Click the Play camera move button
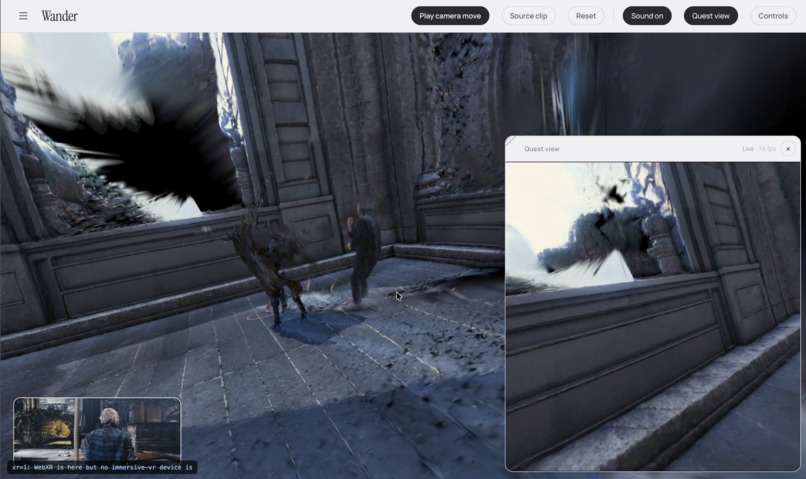806x479 pixels. point(450,16)
